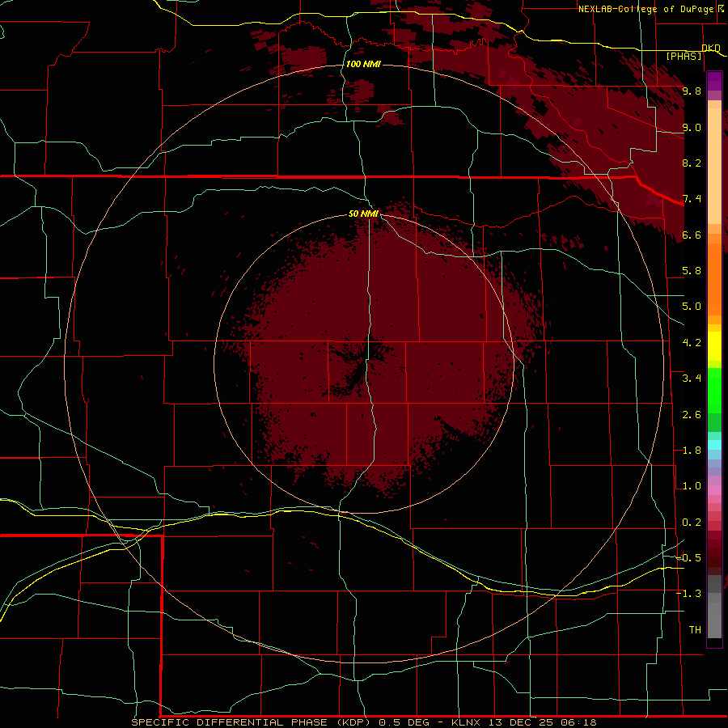Click the 100 NMI range ring label
The height and width of the screenshot is (728, 728).
click(x=363, y=64)
